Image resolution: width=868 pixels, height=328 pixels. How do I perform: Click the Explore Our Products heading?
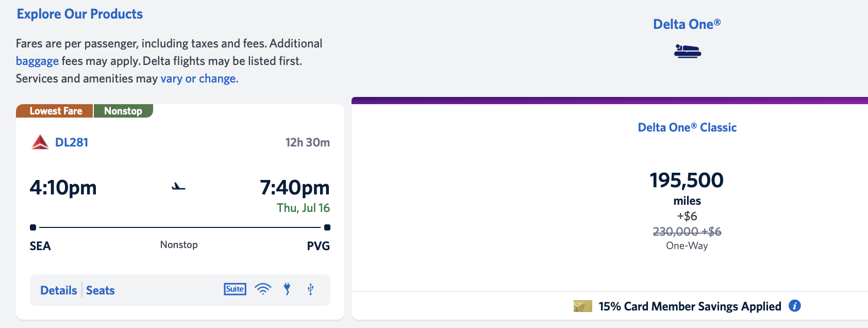click(79, 13)
